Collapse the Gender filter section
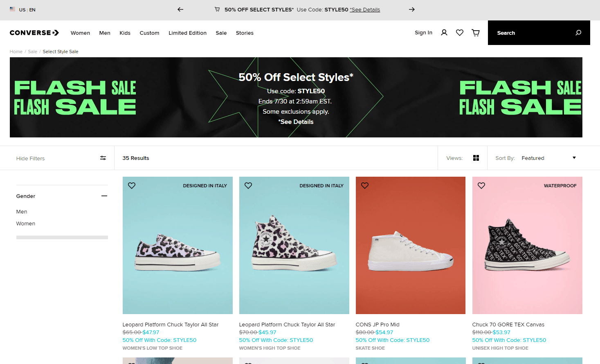 point(104,196)
